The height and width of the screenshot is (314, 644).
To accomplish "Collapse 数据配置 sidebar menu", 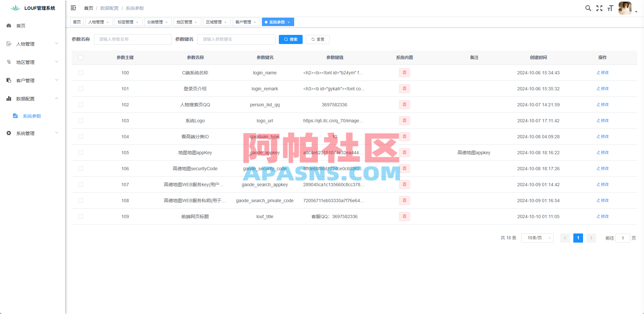I will pos(33,99).
